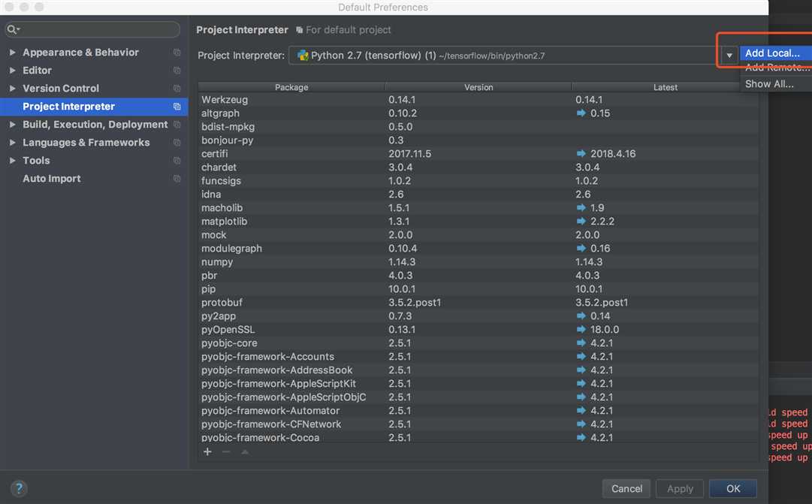Select the numpy package row
Image resolution: width=812 pixels, height=504 pixels.
tap(478, 261)
